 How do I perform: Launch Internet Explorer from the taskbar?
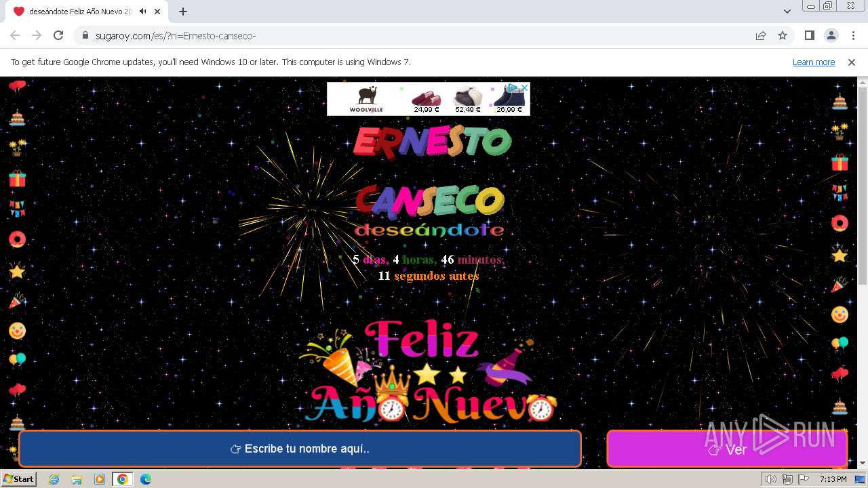[54, 479]
